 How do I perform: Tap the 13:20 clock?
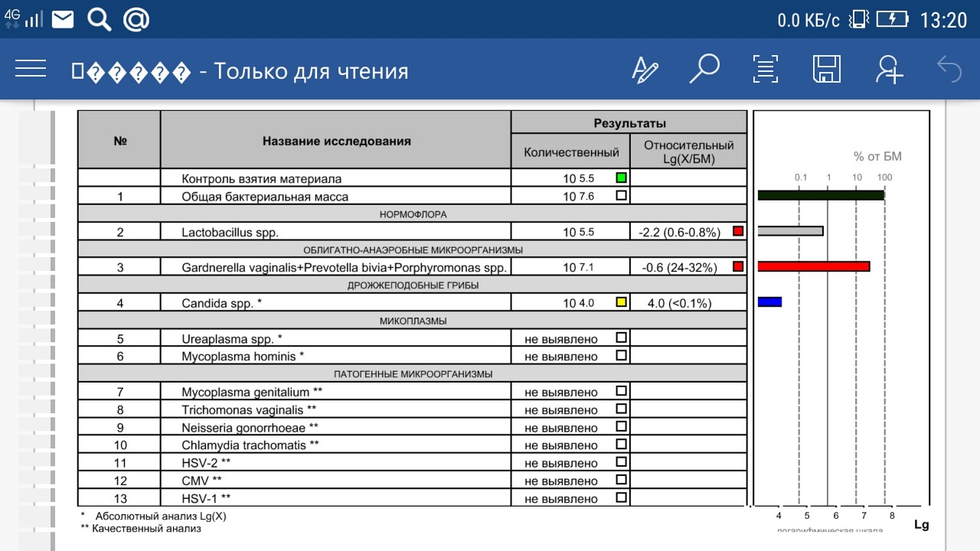click(943, 20)
